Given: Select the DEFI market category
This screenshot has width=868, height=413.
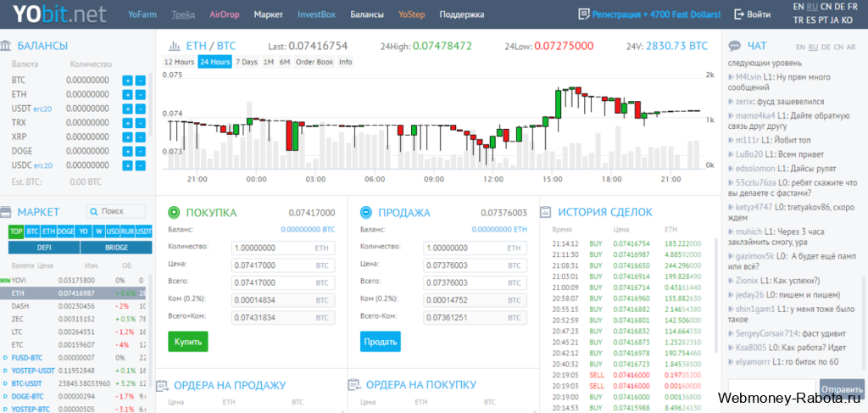Looking at the screenshot, I should coord(44,248).
